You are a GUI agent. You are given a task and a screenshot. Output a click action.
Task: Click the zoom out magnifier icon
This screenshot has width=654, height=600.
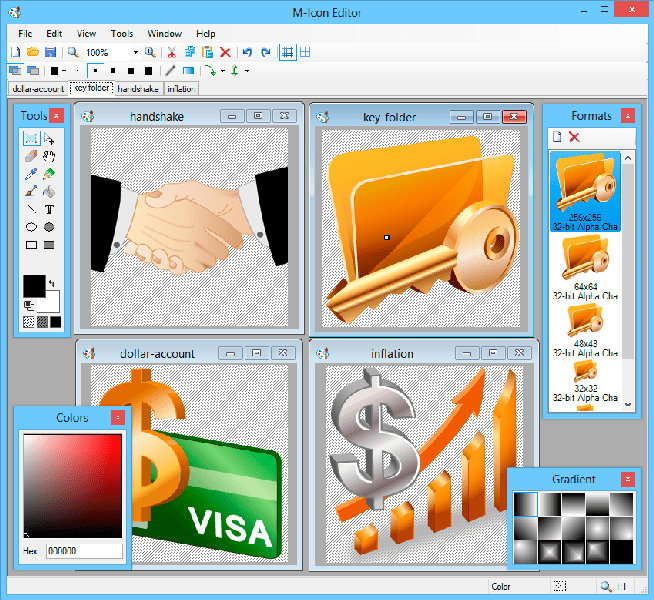[x=73, y=52]
